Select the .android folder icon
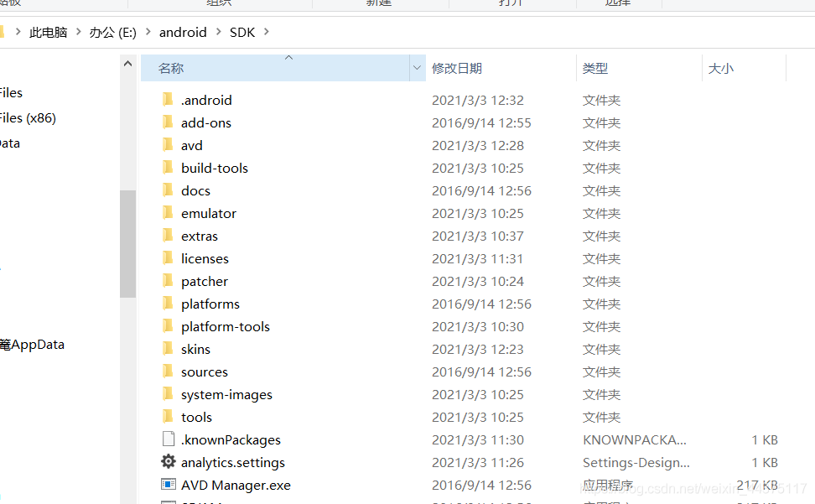Image resolution: width=815 pixels, height=504 pixels. (x=168, y=99)
